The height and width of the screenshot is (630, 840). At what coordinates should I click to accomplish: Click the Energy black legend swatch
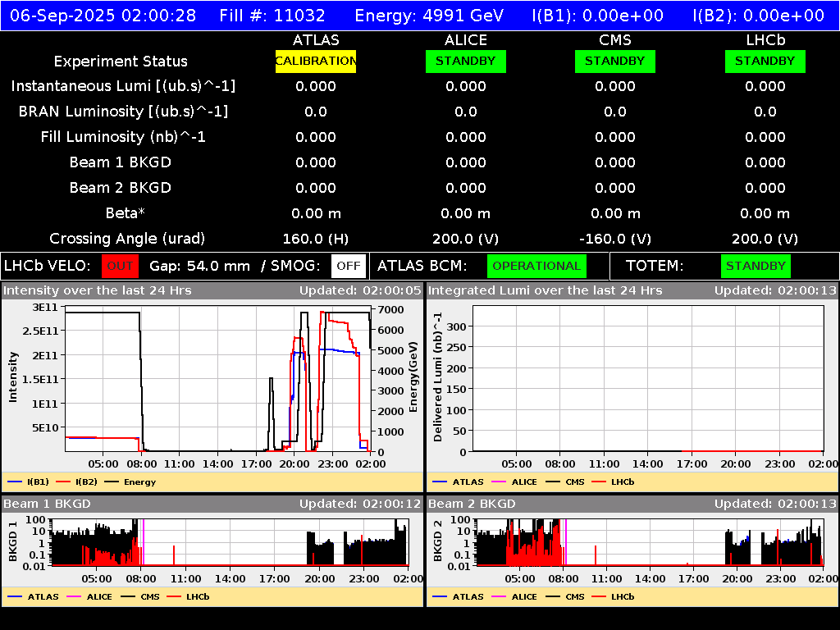112,482
